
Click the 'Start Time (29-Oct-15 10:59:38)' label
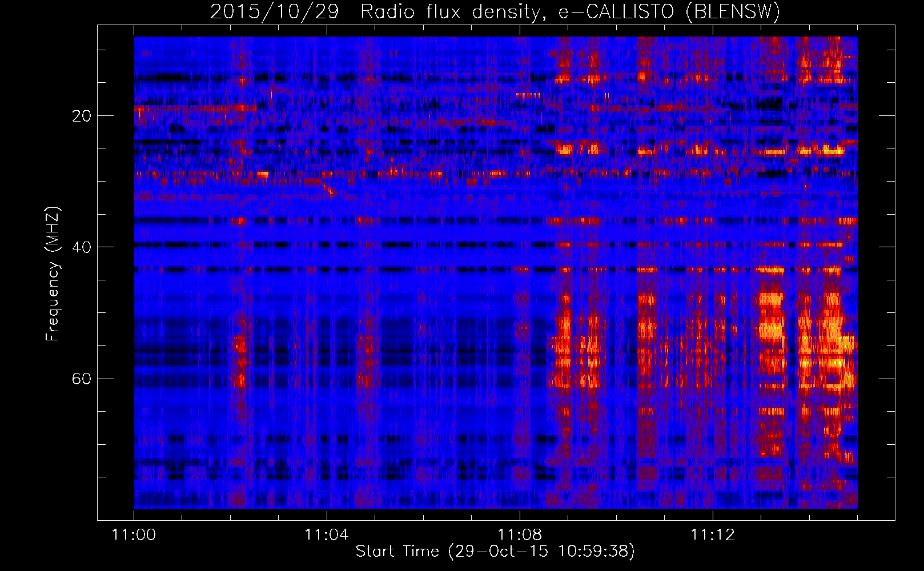pos(495,552)
